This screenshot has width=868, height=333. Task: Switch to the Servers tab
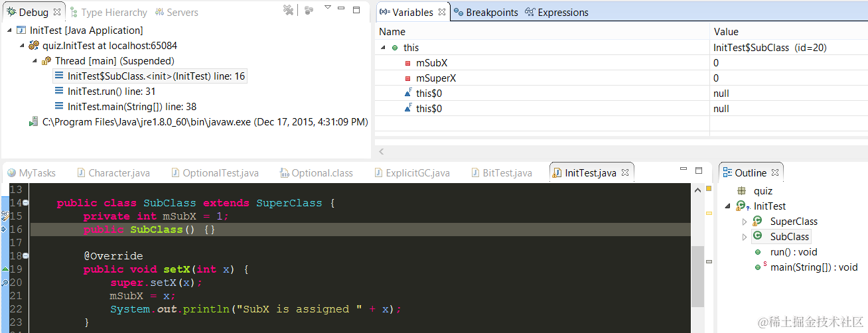coord(177,12)
